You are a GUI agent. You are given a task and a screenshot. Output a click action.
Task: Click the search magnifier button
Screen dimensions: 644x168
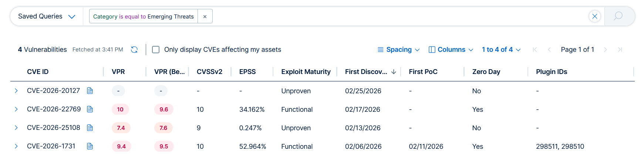[618, 16]
